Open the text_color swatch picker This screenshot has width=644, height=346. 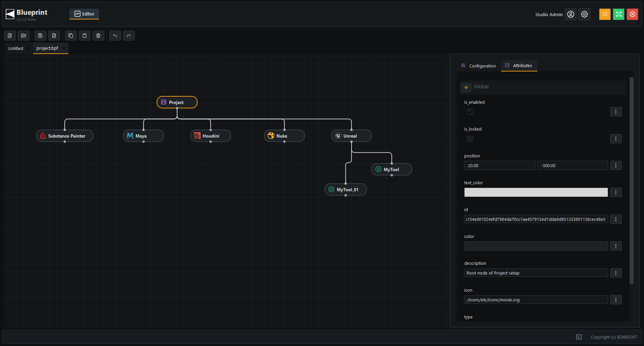pos(536,192)
